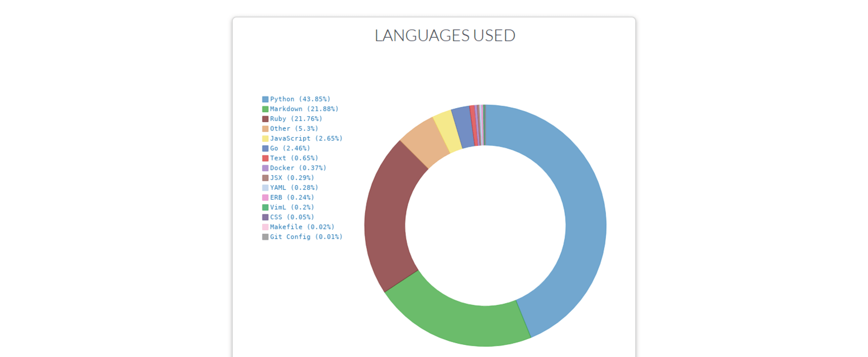
Task: Click the Git Config legend color swatch
Action: click(265, 237)
